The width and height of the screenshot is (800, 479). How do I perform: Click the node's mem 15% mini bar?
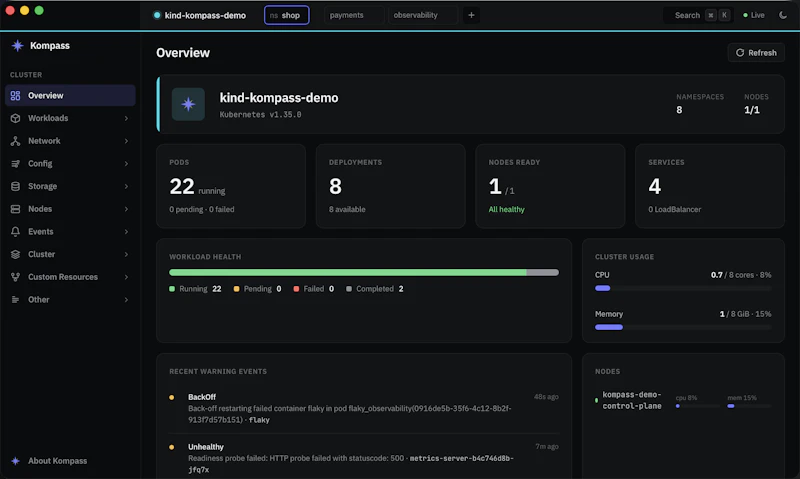(x=749, y=406)
